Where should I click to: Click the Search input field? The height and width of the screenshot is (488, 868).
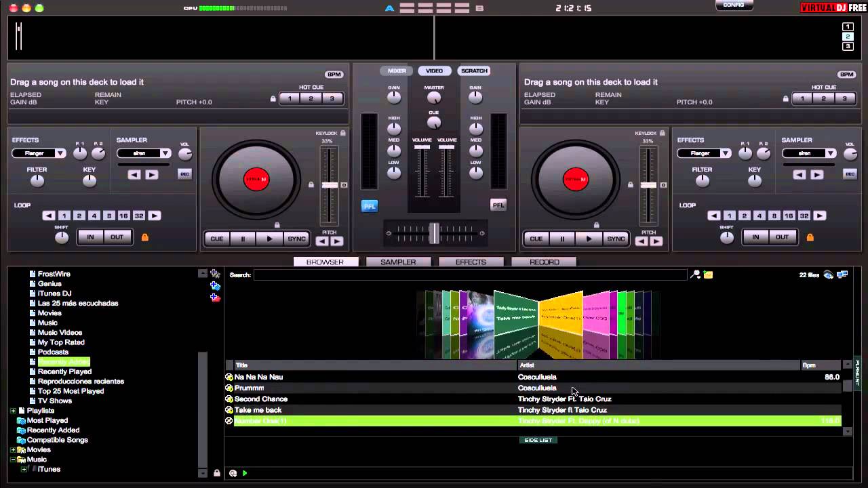pos(470,274)
